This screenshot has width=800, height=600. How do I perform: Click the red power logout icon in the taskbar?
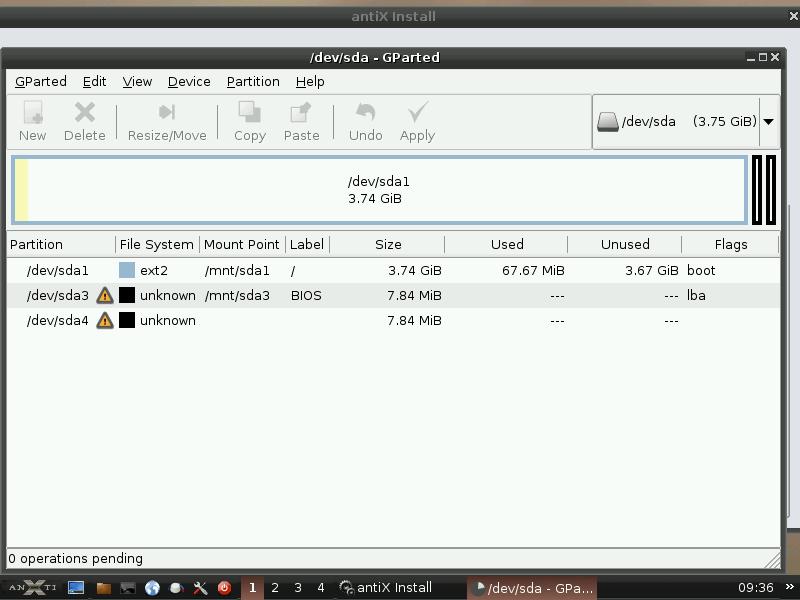224,588
